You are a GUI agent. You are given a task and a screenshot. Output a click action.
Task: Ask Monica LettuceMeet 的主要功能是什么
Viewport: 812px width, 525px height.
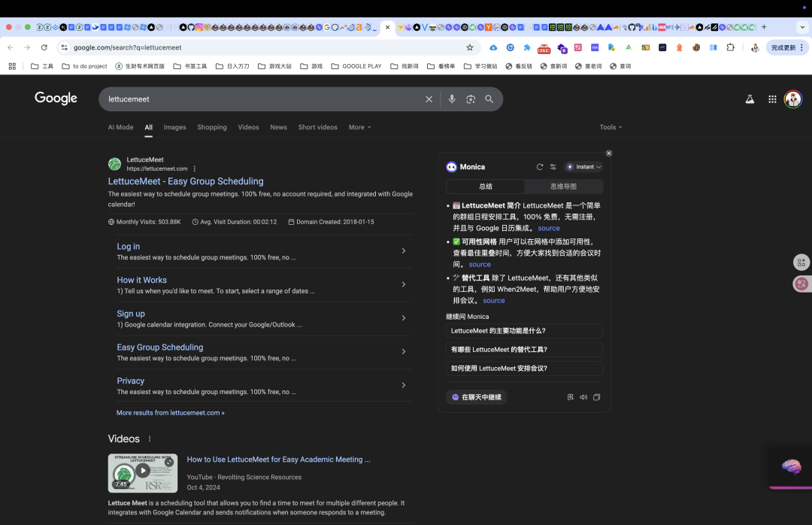coord(524,331)
